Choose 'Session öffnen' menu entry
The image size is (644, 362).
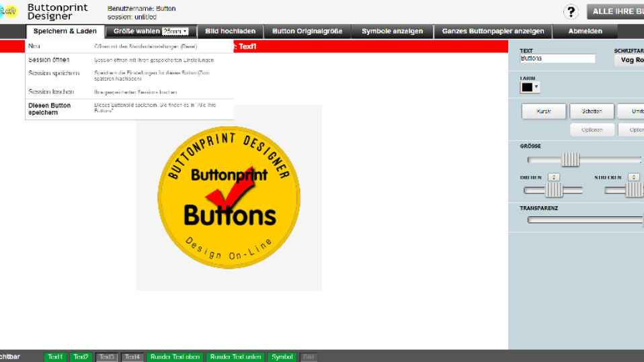(x=49, y=60)
